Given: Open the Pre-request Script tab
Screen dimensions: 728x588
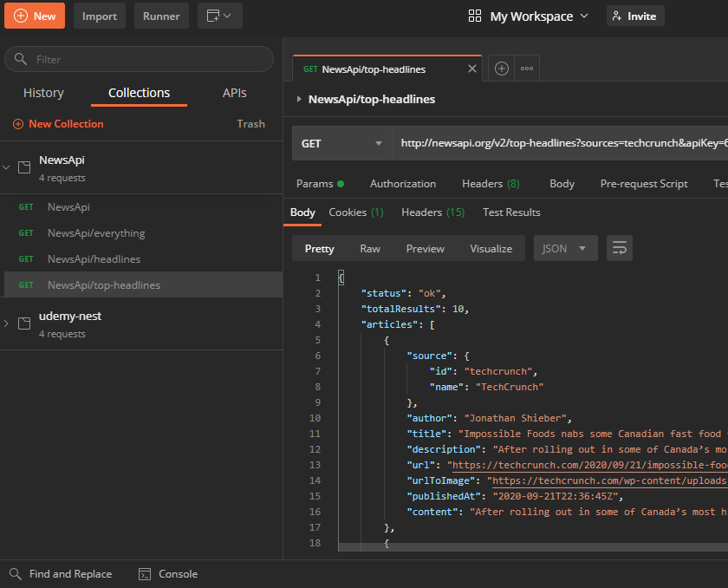Looking at the screenshot, I should (644, 184).
